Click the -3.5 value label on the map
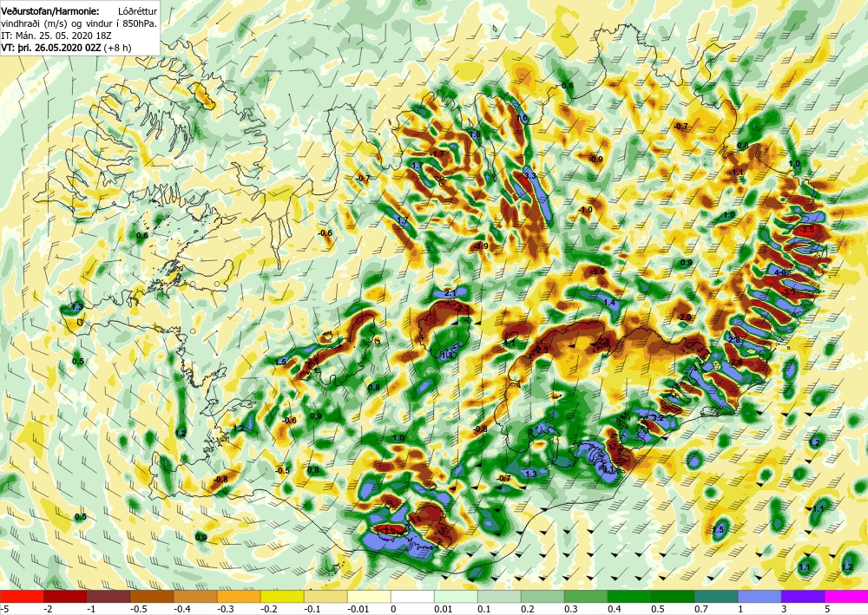This screenshot has height=615, width=868. click(807, 229)
